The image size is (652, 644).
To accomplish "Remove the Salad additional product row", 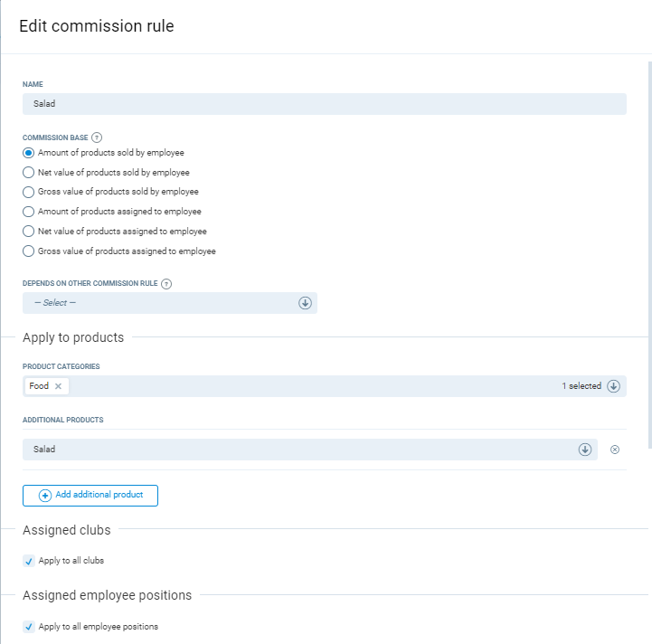I will click(x=615, y=450).
